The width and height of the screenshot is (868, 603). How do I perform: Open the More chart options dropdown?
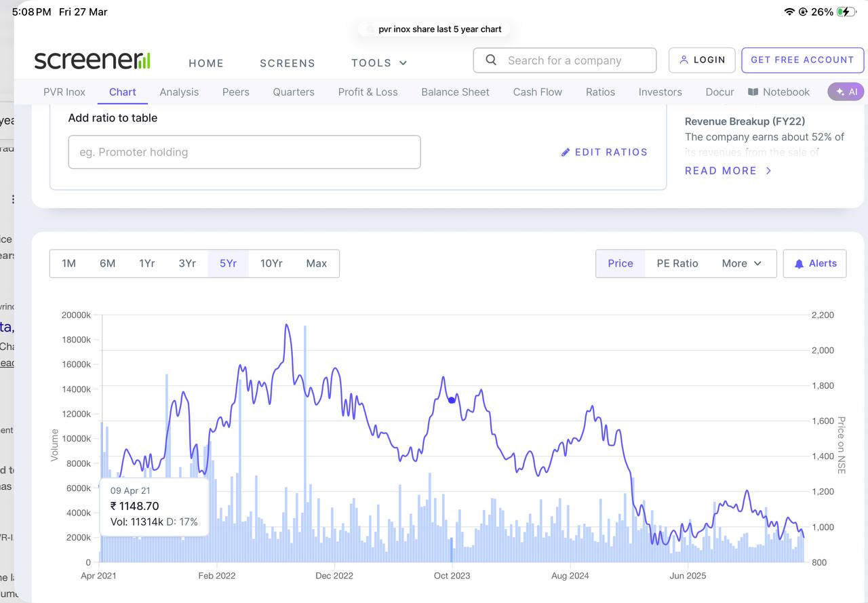click(741, 264)
